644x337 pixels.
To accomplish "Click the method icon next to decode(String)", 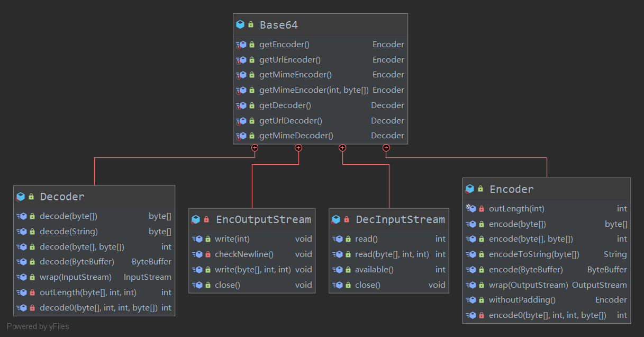I will tap(22, 232).
